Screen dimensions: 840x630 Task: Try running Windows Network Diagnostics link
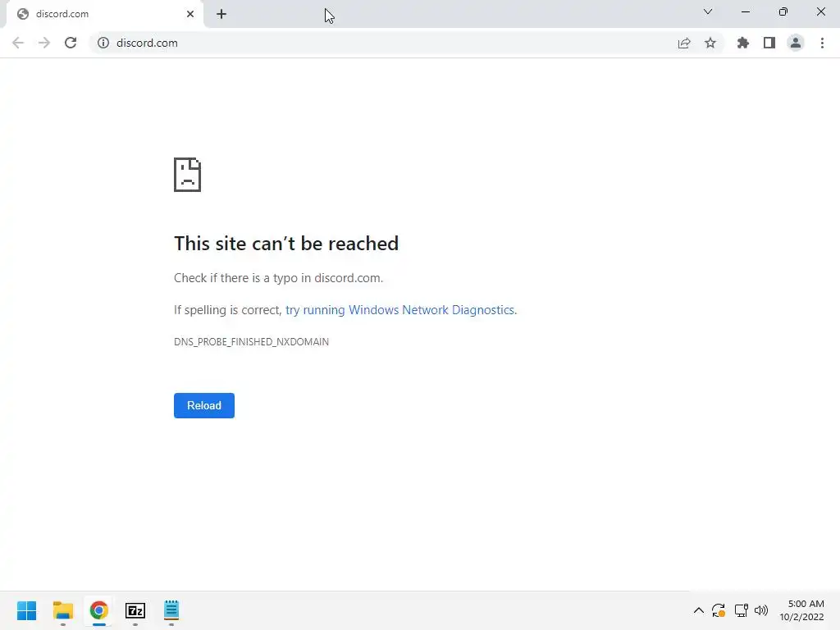pyautogui.click(x=400, y=309)
